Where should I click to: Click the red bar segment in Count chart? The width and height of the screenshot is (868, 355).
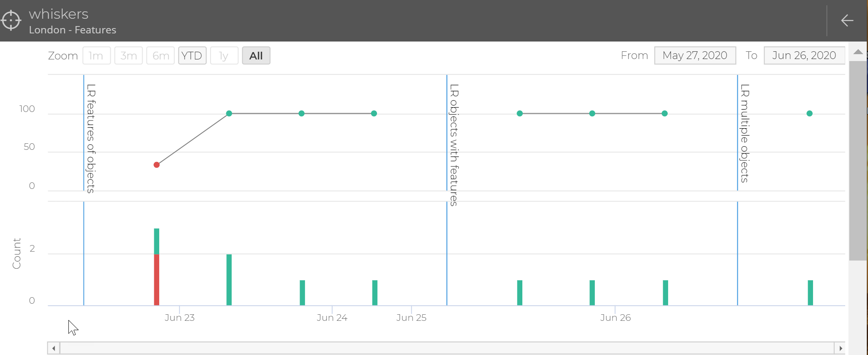coord(157,280)
